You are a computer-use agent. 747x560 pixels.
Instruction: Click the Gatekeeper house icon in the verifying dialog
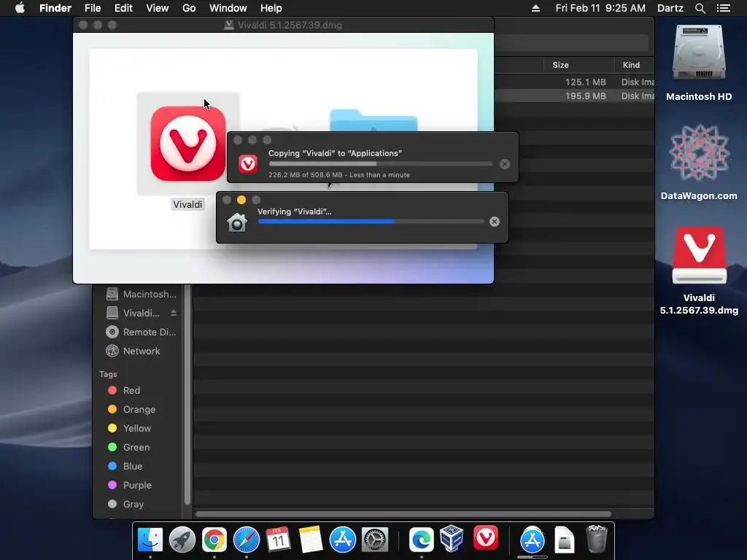click(237, 222)
